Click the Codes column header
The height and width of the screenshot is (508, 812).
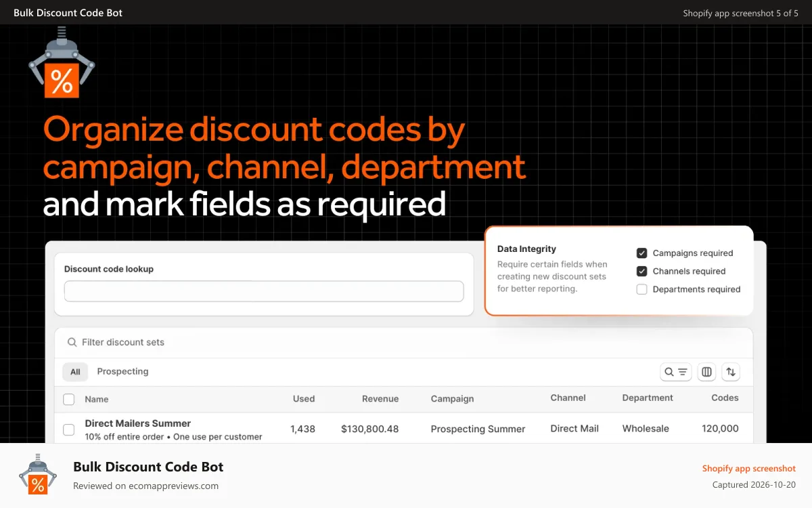point(725,398)
